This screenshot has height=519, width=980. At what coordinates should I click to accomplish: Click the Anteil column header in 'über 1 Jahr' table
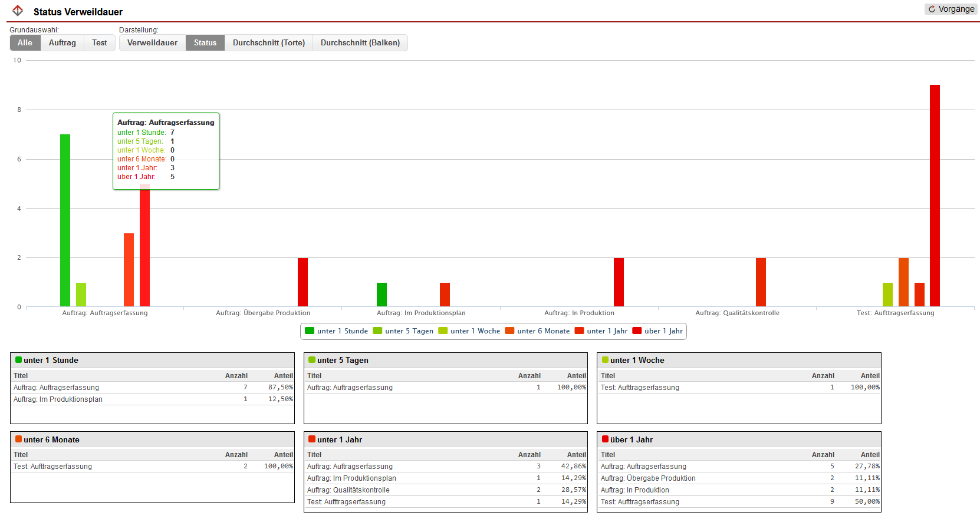coord(870,455)
